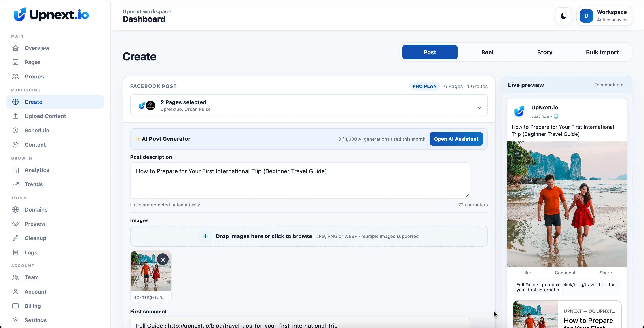This screenshot has height=328, width=644.
Task: Click the ao-nang-sun uploaded image thumbnail
Action: 151,271
